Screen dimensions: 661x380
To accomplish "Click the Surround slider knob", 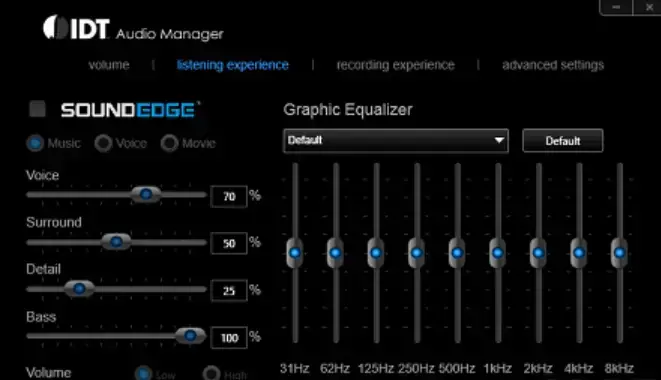I will pos(116,242).
